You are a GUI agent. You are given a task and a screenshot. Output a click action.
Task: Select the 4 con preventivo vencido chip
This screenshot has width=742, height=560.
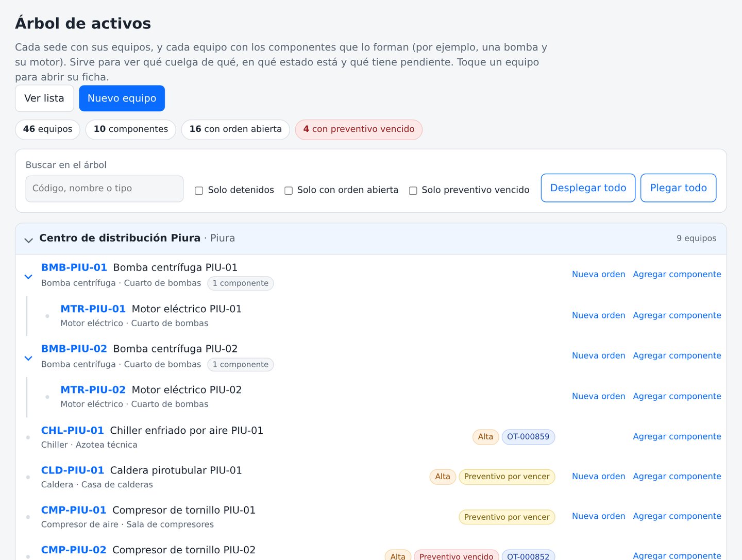point(359,129)
